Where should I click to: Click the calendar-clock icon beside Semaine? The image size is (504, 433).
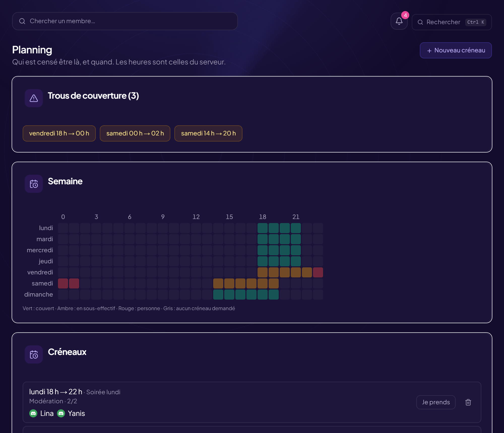pos(34,184)
